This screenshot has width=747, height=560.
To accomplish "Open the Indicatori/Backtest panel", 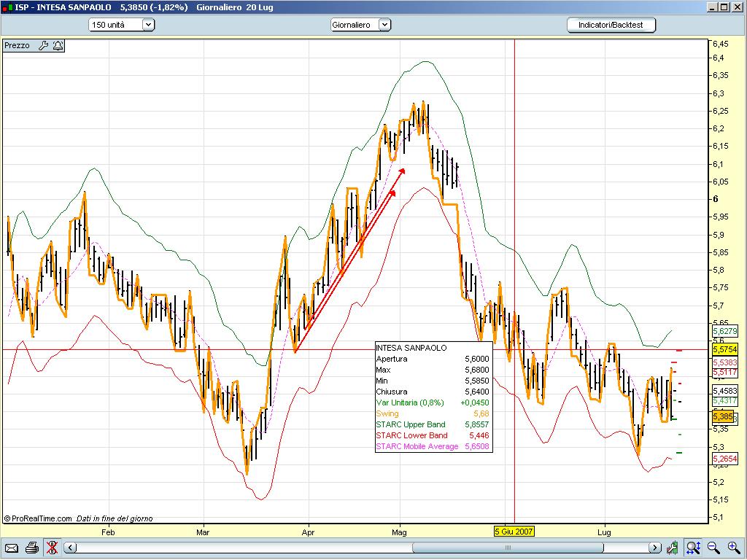I will pyautogui.click(x=611, y=25).
